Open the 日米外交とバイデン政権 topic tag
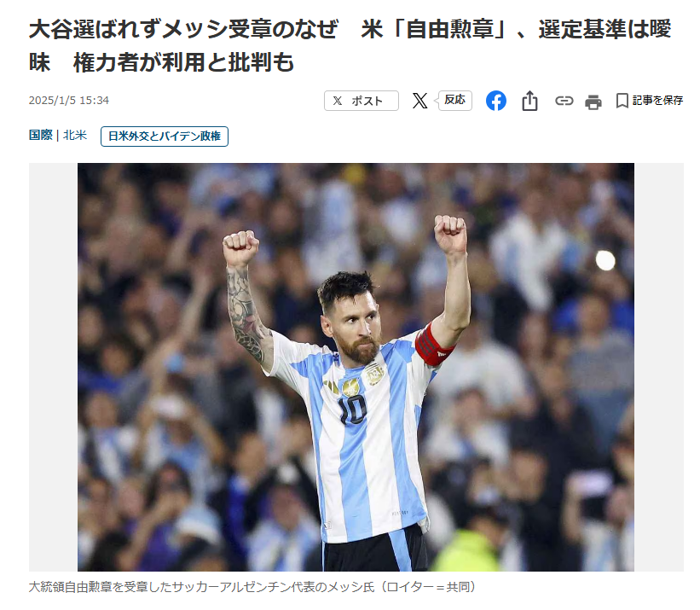The width and height of the screenshot is (700, 610). [165, 137]
